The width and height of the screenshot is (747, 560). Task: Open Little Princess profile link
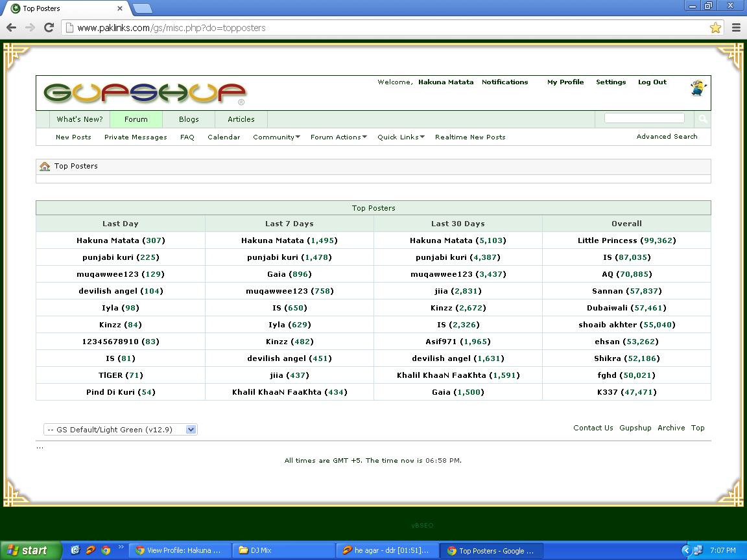(607, 240)
